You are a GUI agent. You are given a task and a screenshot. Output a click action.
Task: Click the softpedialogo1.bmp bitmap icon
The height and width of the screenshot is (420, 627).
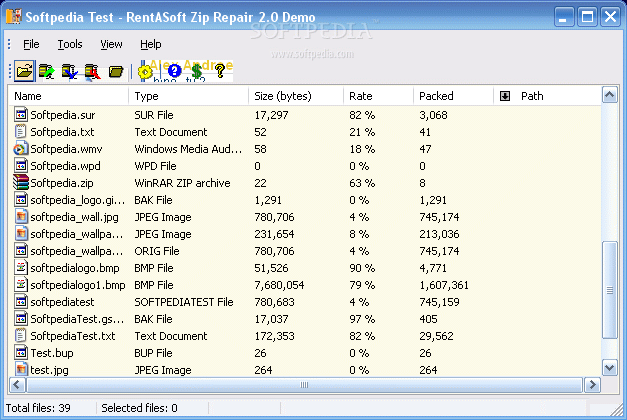(21, 284)
